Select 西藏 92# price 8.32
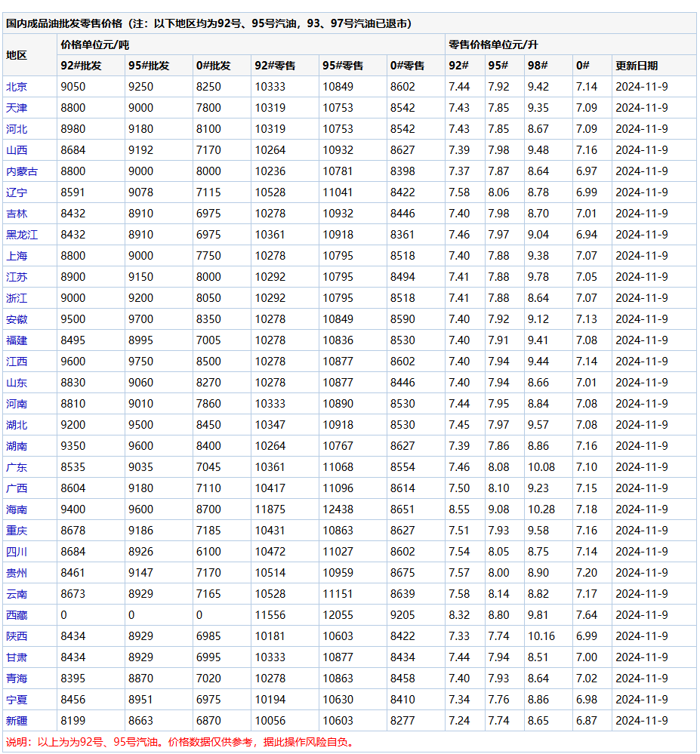The height and width of the screenshot is (754, 700). pos(459,616)
